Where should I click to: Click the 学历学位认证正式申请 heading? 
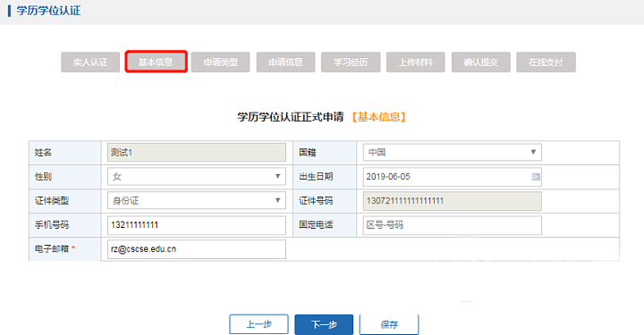(291, 117)
